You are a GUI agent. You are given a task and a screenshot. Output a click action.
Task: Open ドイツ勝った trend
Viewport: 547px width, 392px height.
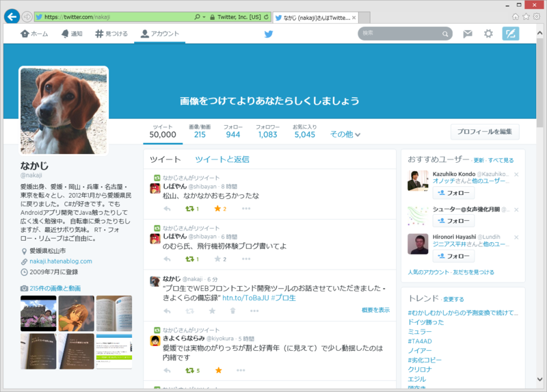pos(425,322)
